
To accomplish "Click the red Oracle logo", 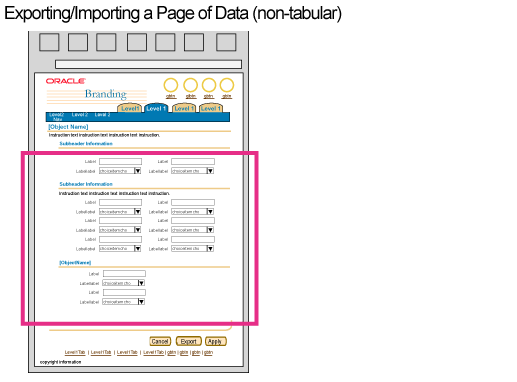I will pos(66,81).
